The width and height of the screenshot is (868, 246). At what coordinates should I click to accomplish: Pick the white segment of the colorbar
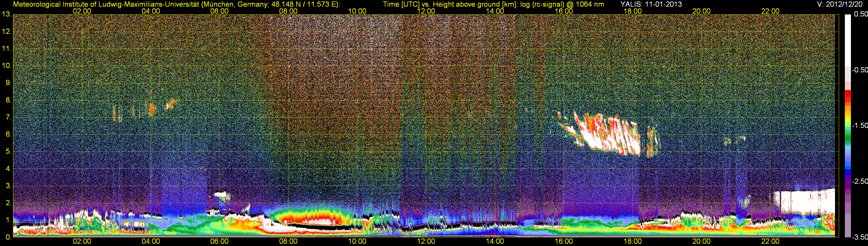pos(847,41)
